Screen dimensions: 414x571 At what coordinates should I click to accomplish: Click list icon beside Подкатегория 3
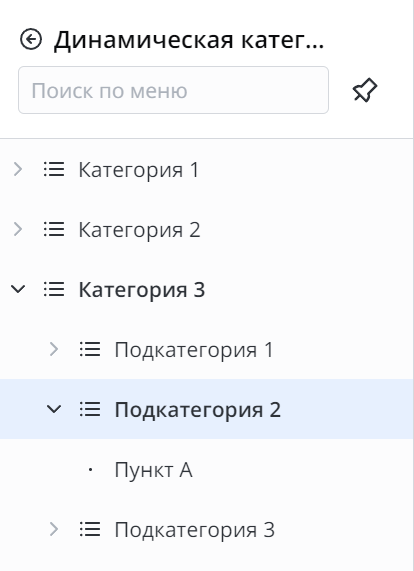(90, 529)
